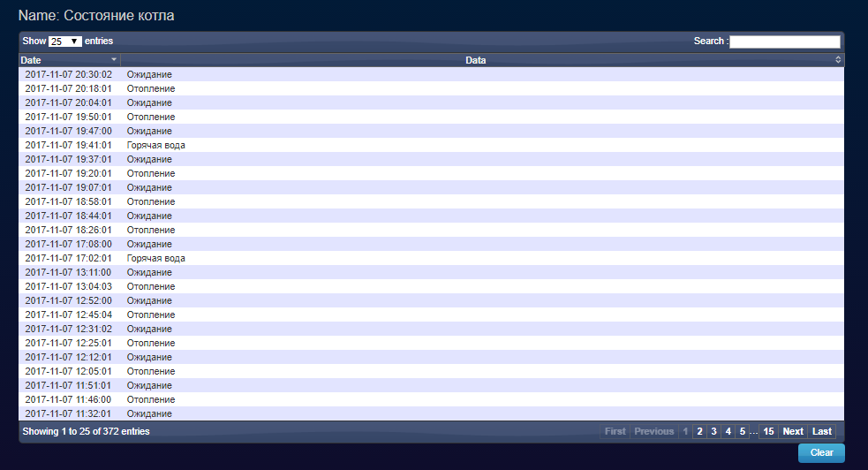This screenshot has width=868, height=470.
Task: Click Горячая вода in the 17:02:01 row
Action: click(x=155, y=258)
